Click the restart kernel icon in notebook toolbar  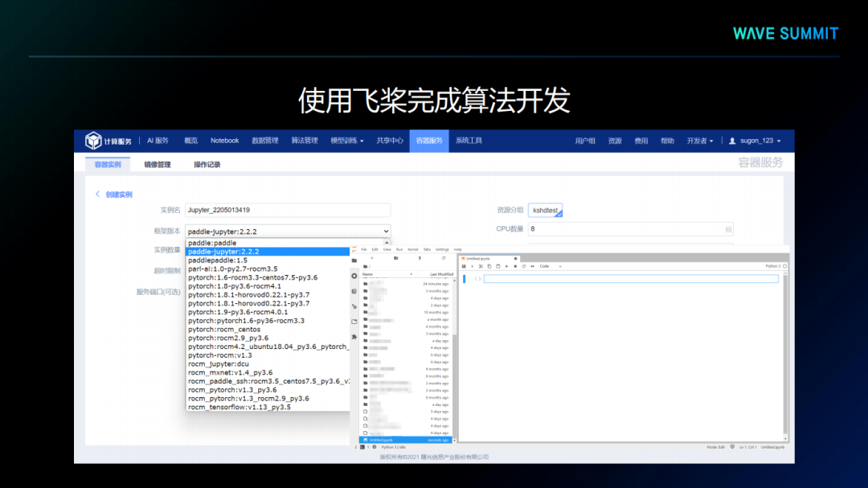pyautogui.click(x=524, y=266)
